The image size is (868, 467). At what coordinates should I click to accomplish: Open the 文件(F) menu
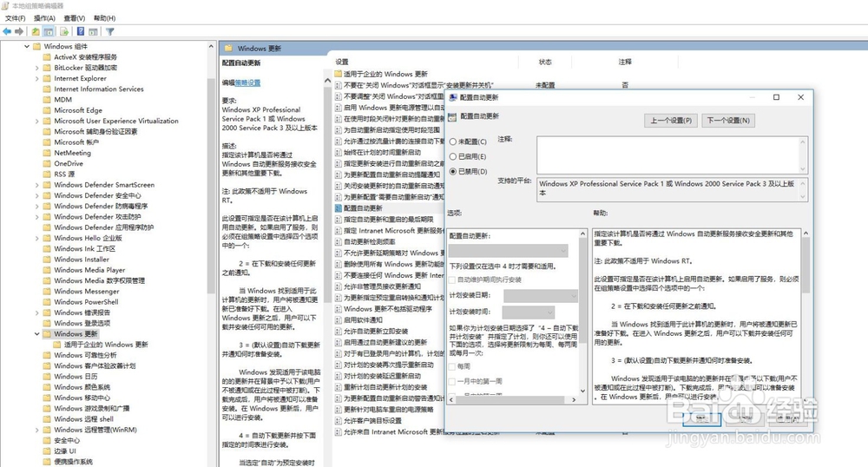point(15,18)
